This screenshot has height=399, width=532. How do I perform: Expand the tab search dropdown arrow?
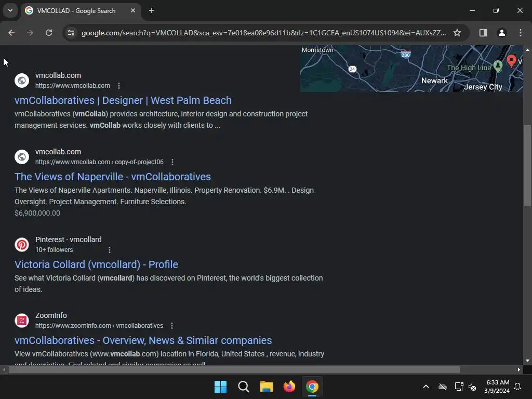10,10
